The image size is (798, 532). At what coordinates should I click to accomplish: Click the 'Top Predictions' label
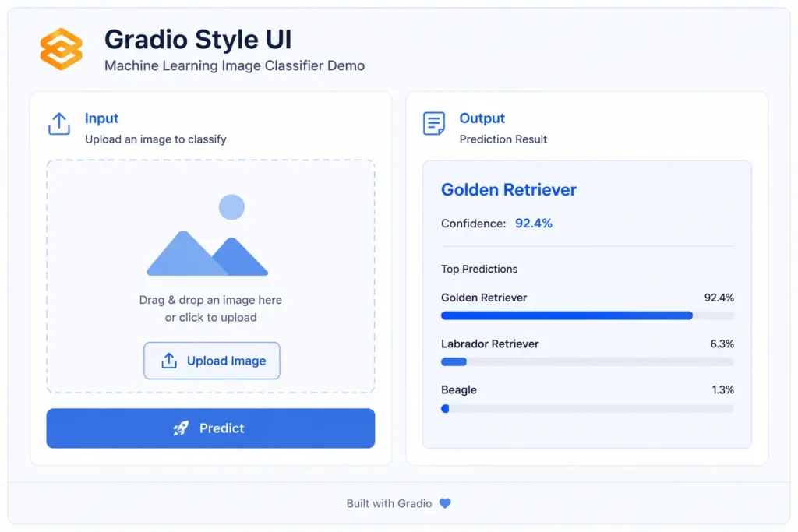point(479,269)
